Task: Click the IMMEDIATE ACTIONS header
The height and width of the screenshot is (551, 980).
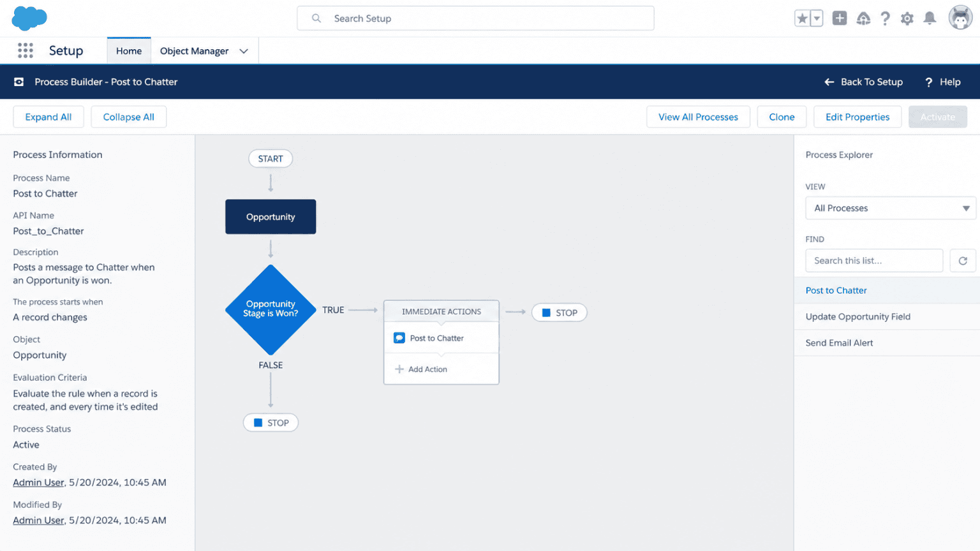Action: 442,311
